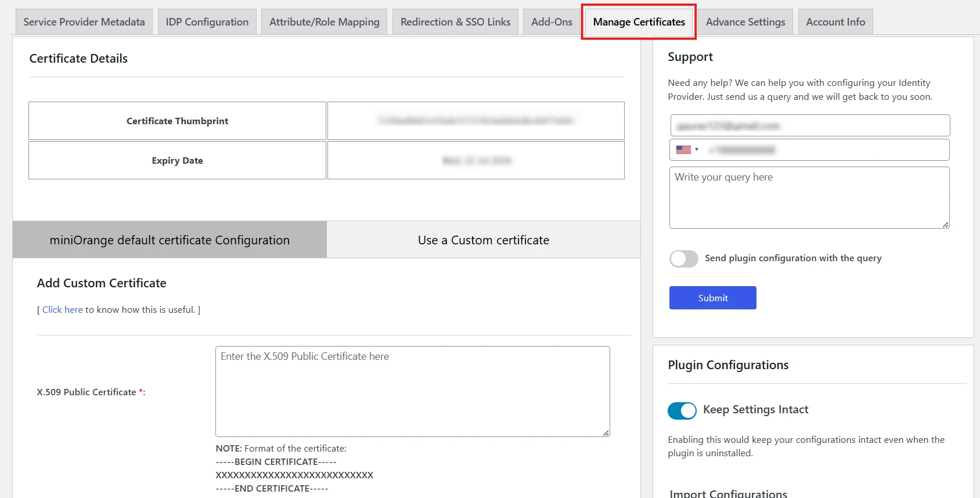The width and height of the screenshot is (980, 498).
Task: Open the Advance Settings tab
Action: point(745,22)
